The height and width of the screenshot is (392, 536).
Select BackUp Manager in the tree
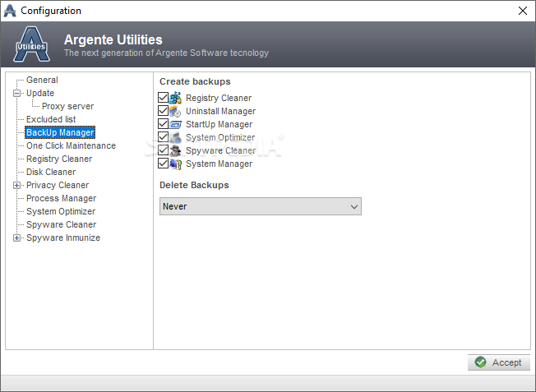pyautogui.click(x=60, y=132)
